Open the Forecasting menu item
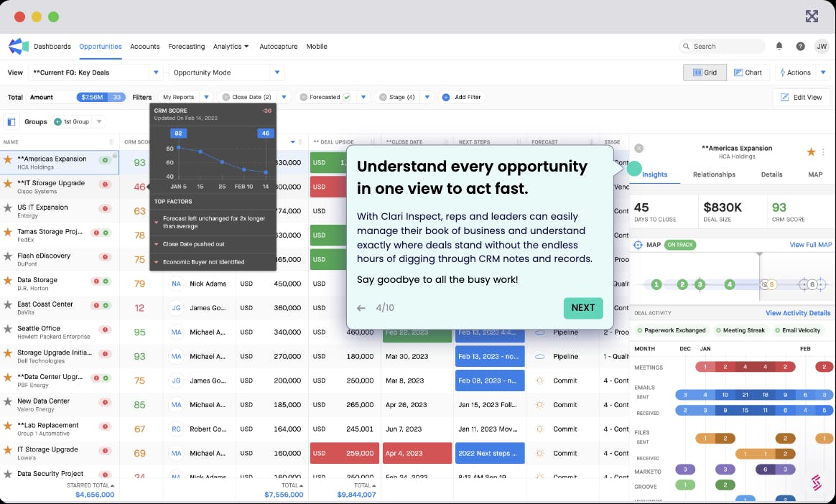 point(186,47)
